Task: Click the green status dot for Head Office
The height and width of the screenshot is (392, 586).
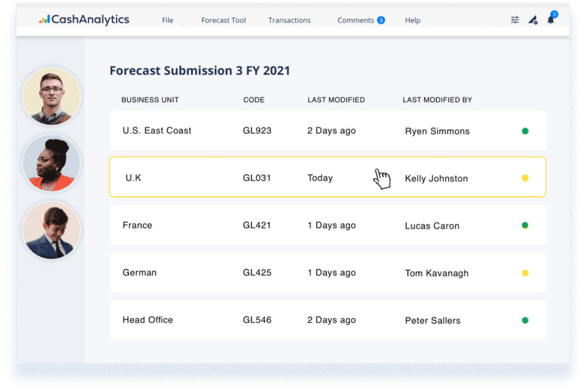Action: pos(525,320)
